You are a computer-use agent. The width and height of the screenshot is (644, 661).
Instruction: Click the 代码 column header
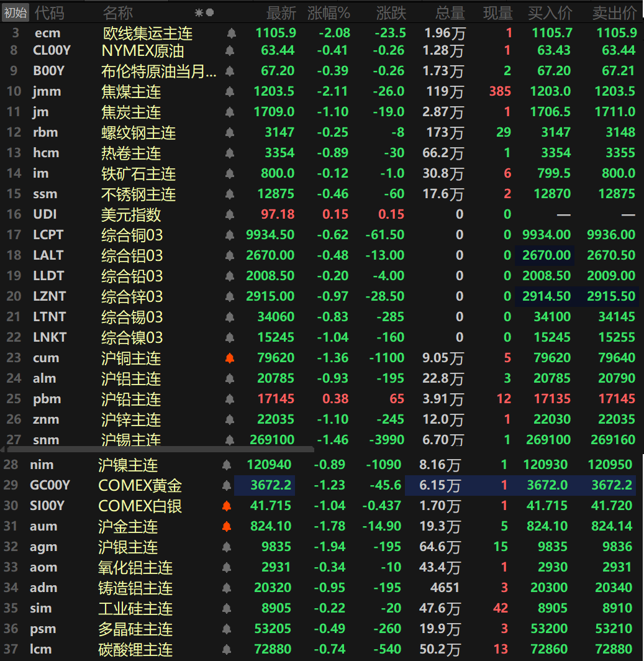[x=49, y=12]
